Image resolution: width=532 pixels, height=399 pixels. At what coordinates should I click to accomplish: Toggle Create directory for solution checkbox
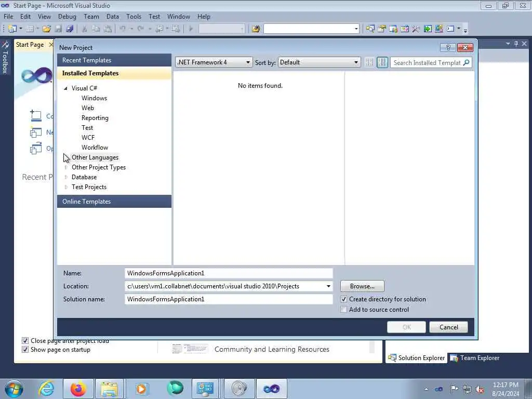(344, 299)
